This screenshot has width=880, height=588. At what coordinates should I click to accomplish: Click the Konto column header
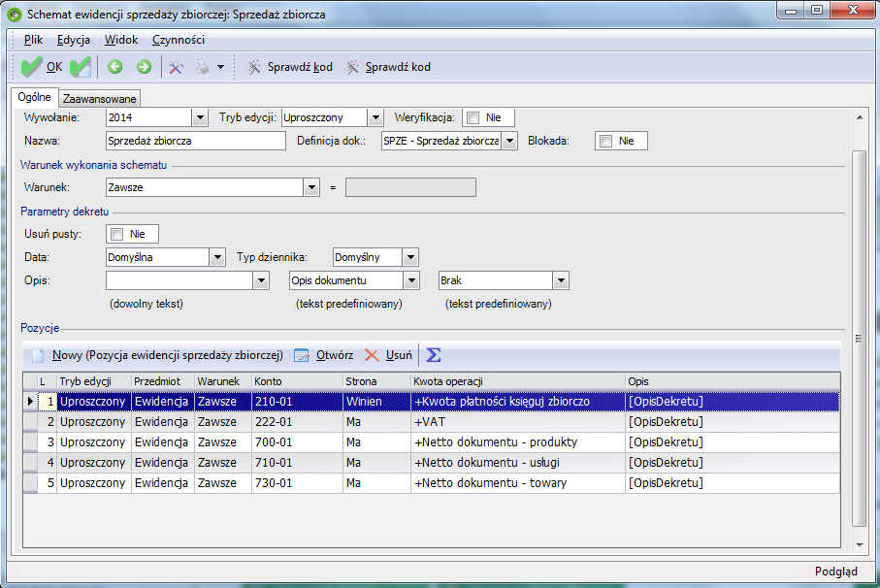tap(298, 381)
